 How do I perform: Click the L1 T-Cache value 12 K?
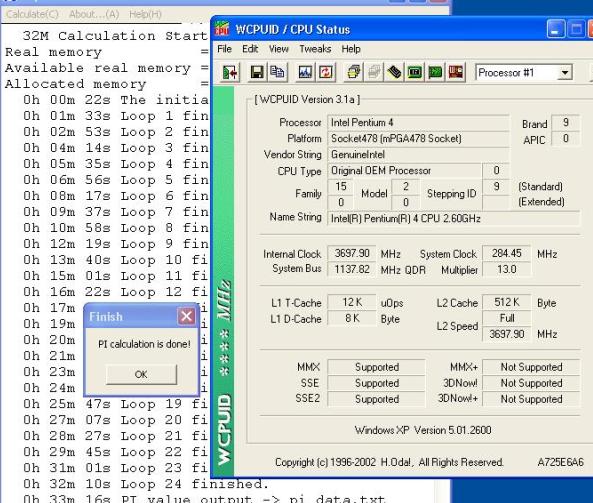click(352, 302)
